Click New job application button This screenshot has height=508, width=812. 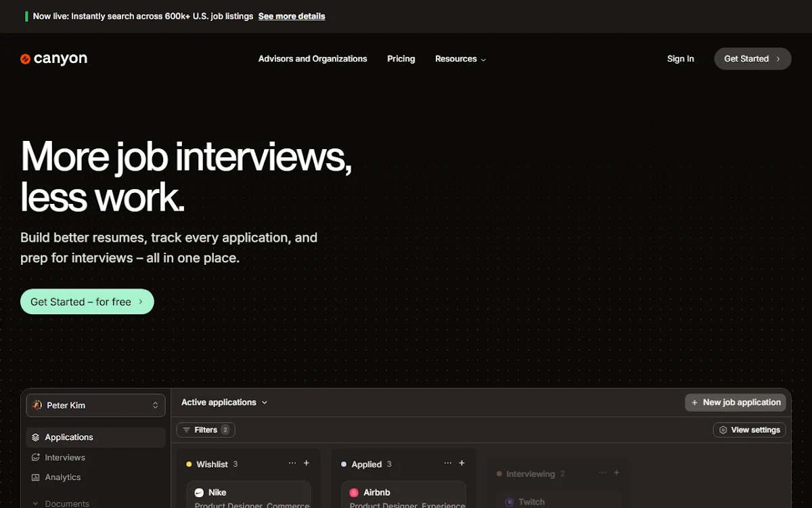736,402
